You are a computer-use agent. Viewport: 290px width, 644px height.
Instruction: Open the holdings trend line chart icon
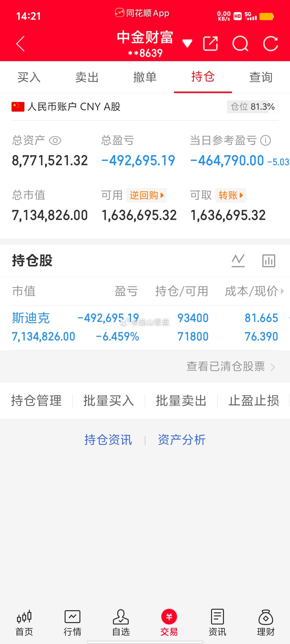click(238, 261)
